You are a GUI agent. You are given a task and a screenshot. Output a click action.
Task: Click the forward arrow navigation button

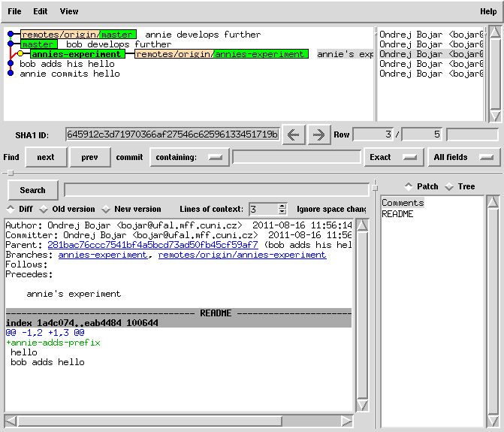pos(318,134)
